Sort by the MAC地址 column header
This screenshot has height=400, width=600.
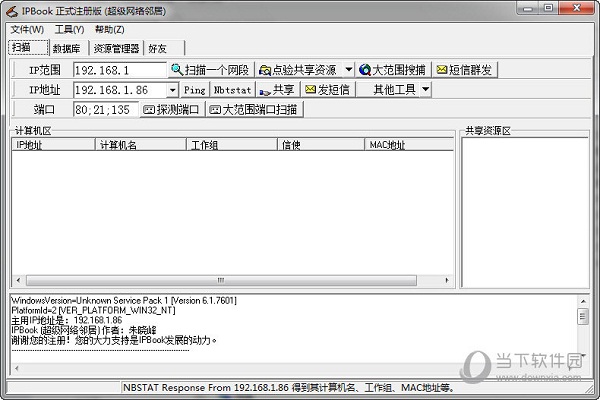[409, 145]
